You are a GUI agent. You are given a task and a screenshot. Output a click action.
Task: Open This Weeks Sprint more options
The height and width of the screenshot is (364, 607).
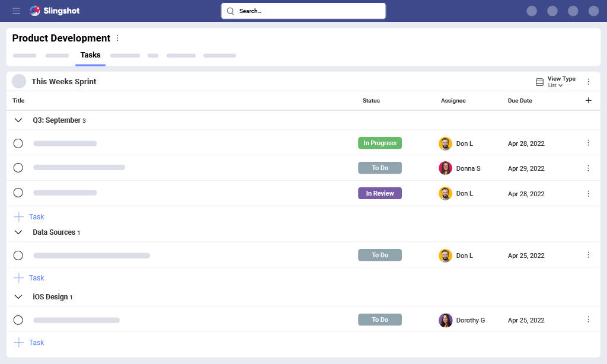[589, 82]
